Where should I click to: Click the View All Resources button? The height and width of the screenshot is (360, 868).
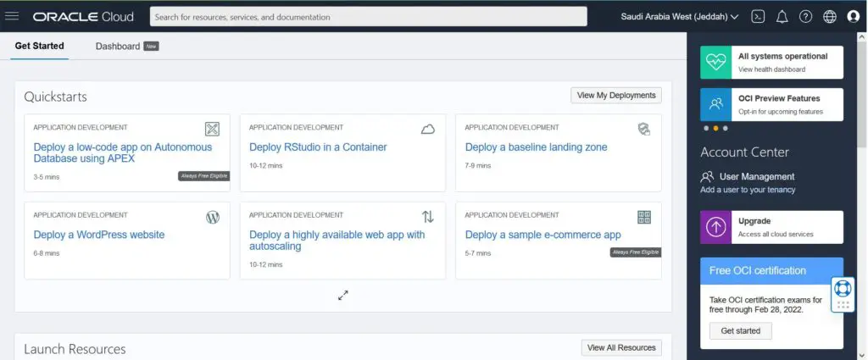[621, 348]
